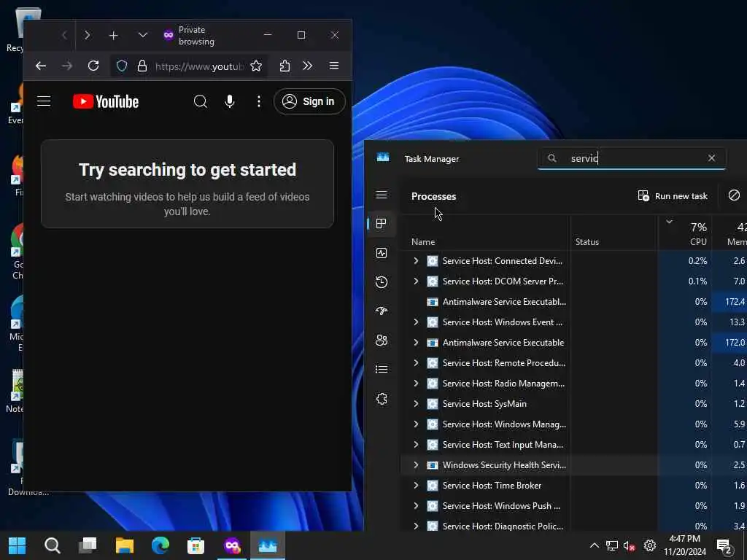The height and width of the screenshot is (560, 747).
Task: Sort processes by CPU column
Action: click(698, 242)
